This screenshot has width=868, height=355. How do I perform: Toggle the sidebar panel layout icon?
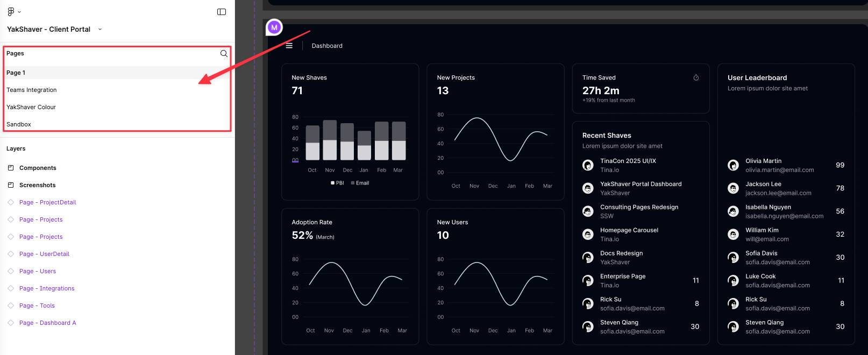tap(222, 12)
